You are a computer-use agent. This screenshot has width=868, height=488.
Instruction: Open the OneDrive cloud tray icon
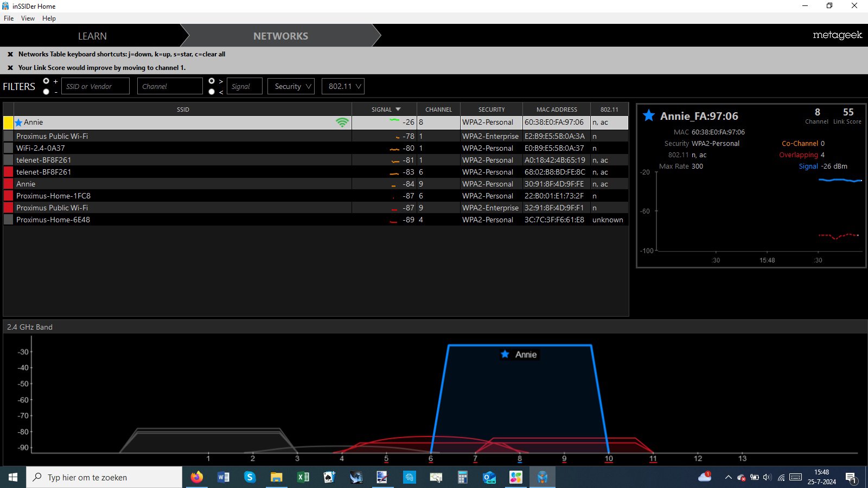coord(705,477)
